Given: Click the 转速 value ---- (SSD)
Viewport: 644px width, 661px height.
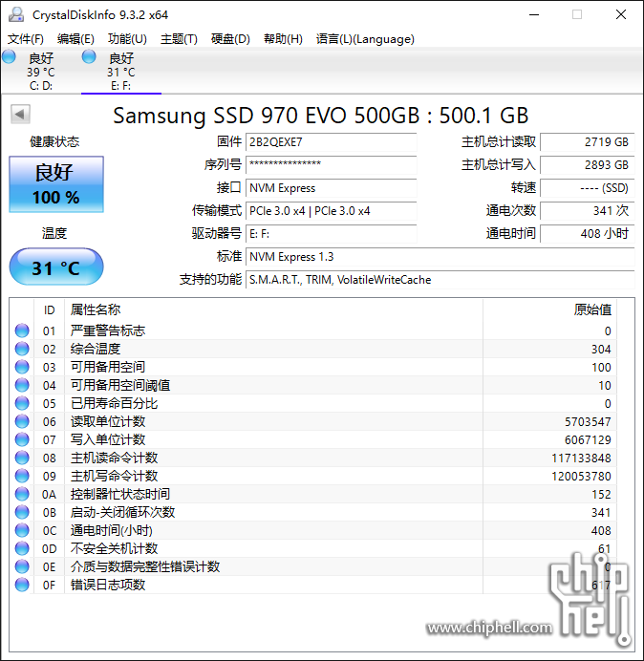Looking at the screenshot, I should click(587, 188).
